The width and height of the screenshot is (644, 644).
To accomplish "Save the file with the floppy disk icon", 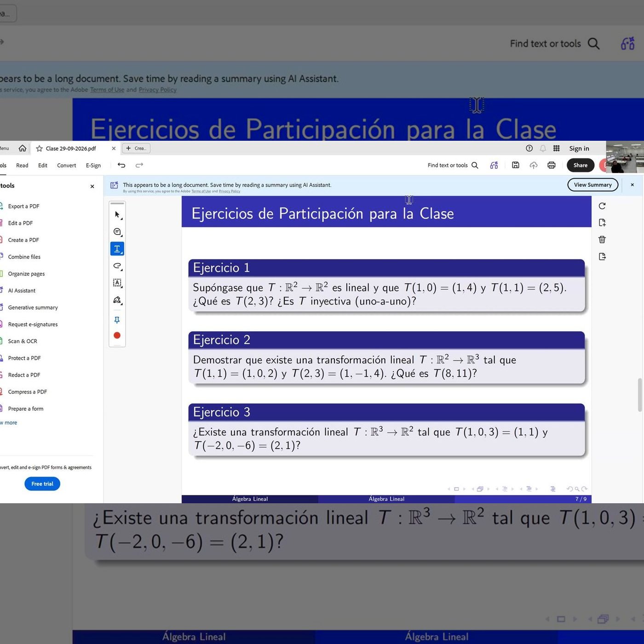I will pyautogui.click(x=516, y=165).
